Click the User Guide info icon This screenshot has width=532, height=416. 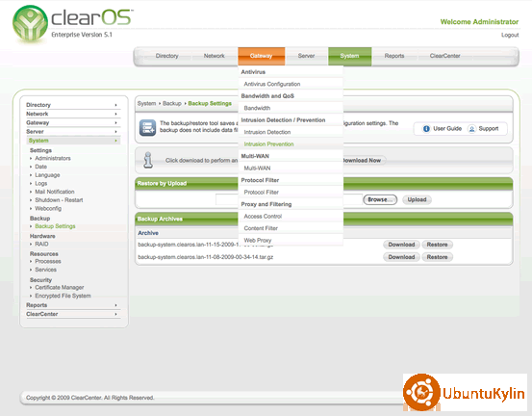tap(426, 129)
